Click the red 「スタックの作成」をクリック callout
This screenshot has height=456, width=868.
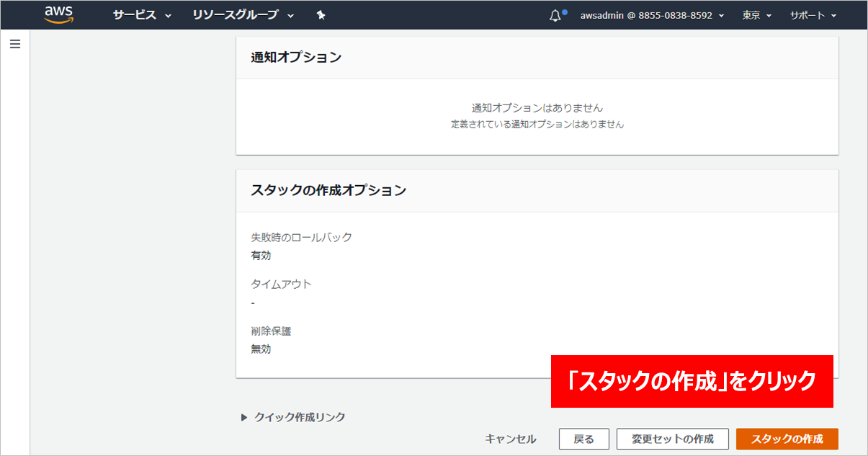click(x=692, y=381)
